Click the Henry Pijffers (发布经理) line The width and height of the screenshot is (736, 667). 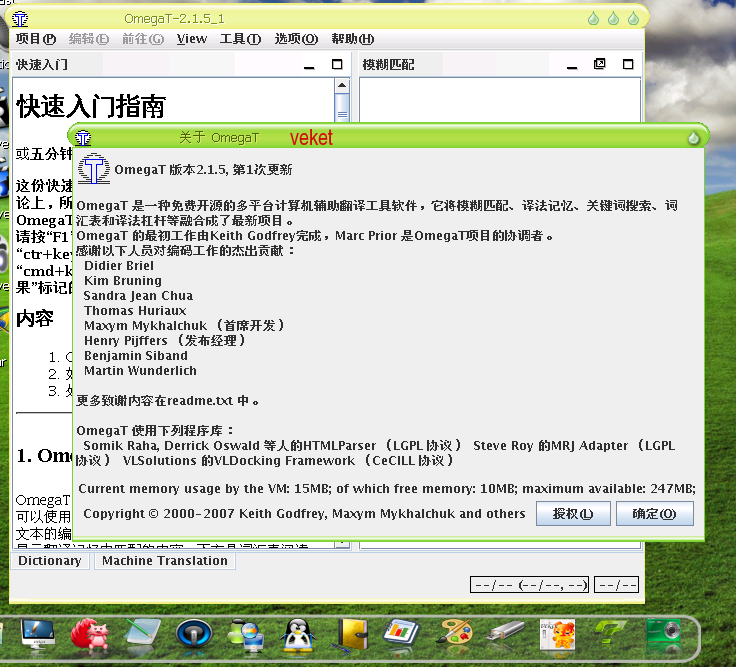[165, 341]
